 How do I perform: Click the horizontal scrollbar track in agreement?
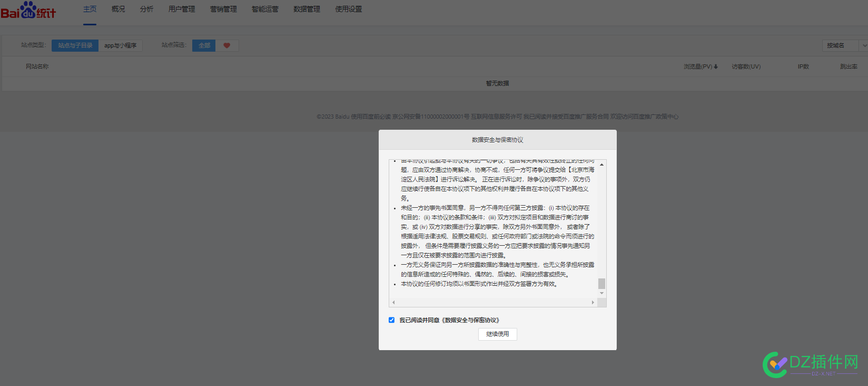(x=493, y=303)
